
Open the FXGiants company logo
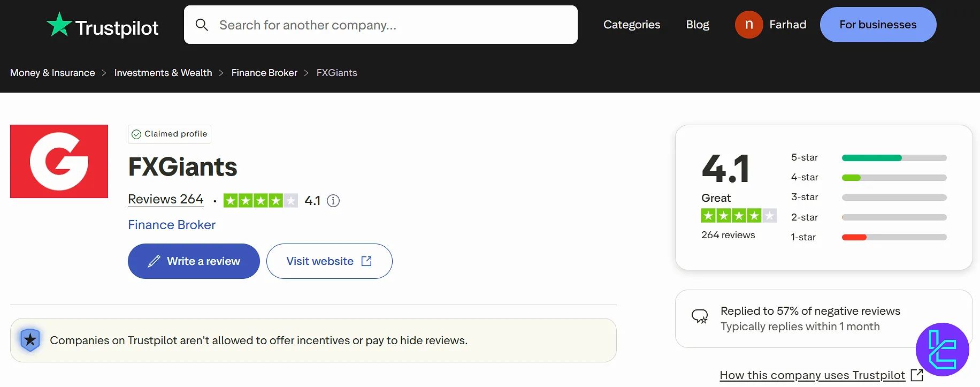(59, 161)
